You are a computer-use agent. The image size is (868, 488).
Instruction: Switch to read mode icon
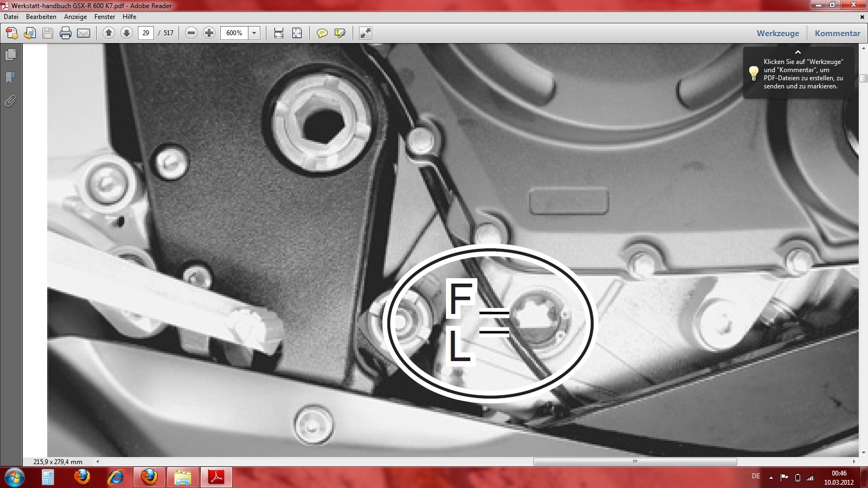366,33
